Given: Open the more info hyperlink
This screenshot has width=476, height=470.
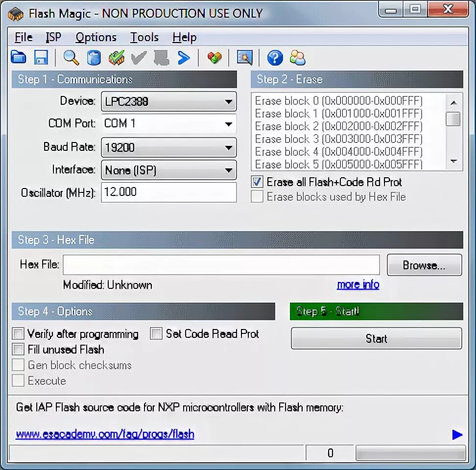Looking at the screenshot, I should pos(358,284).
